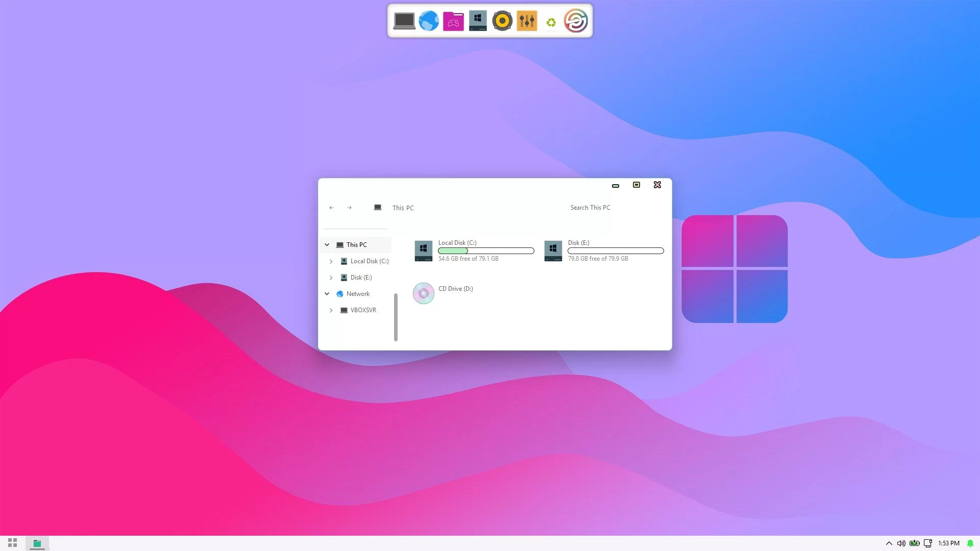This screenshot has height=551, width=980.
Task: Click the battery tray icon
Action: click(915, 543)
